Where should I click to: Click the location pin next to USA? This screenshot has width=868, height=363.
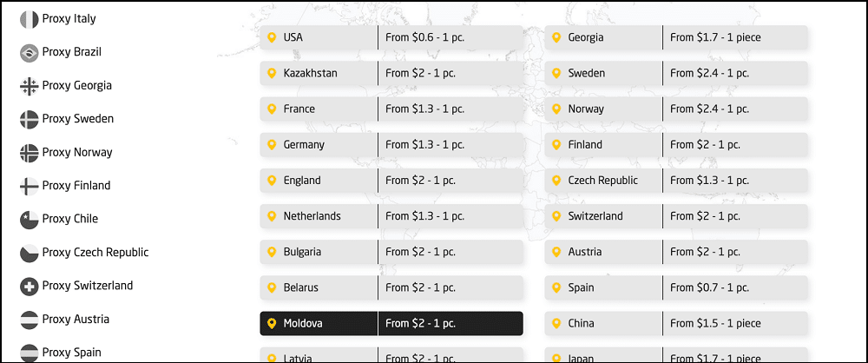271,37
